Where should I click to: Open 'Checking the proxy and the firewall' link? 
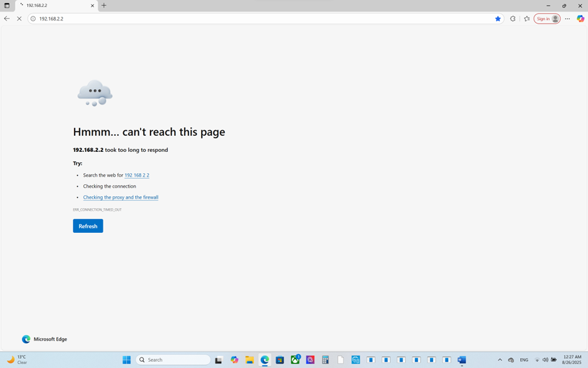click(121, 197)
